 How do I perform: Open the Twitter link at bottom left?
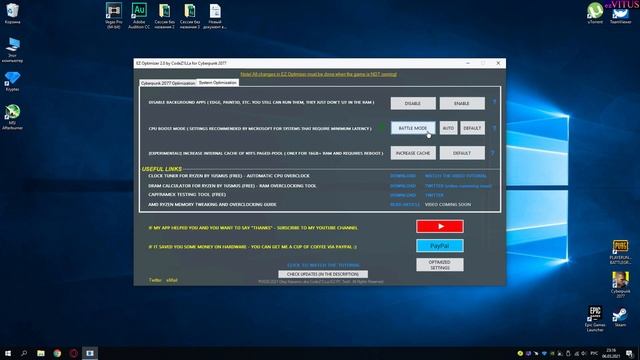(155, 280)
